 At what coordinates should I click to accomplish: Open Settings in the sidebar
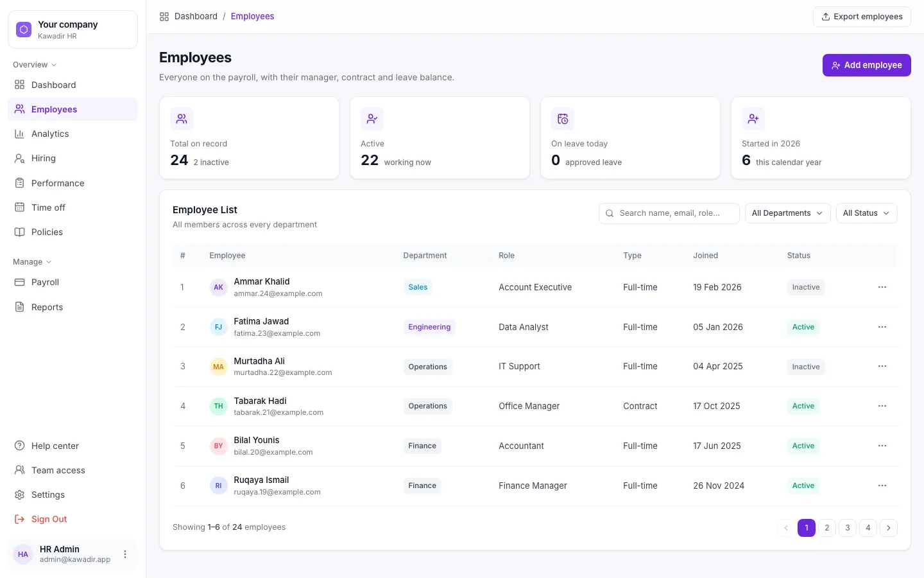73,495
